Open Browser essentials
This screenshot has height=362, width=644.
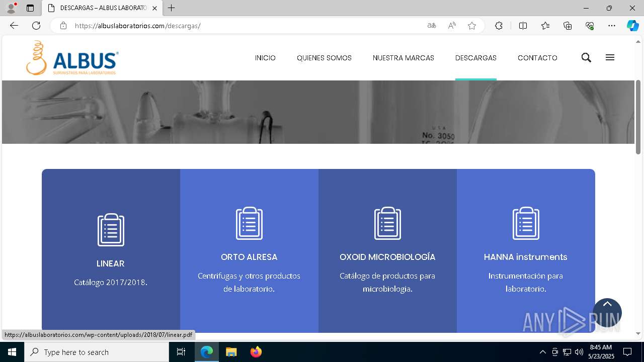coord(590,26)
